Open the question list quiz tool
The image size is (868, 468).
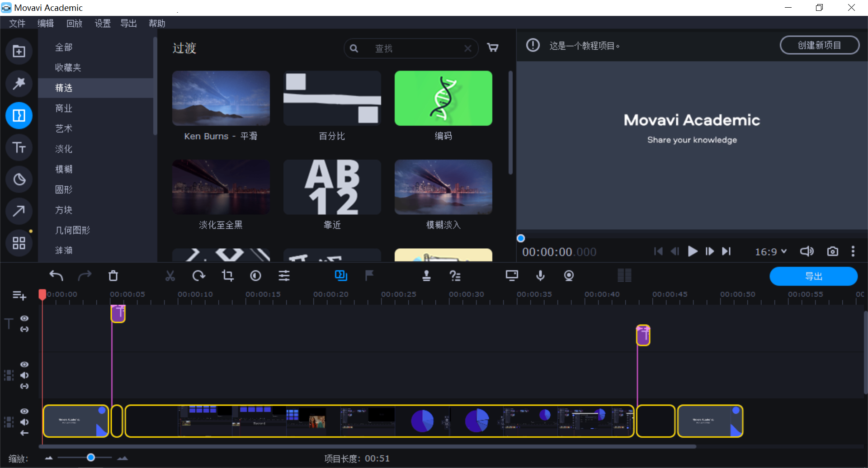(455, 275)
